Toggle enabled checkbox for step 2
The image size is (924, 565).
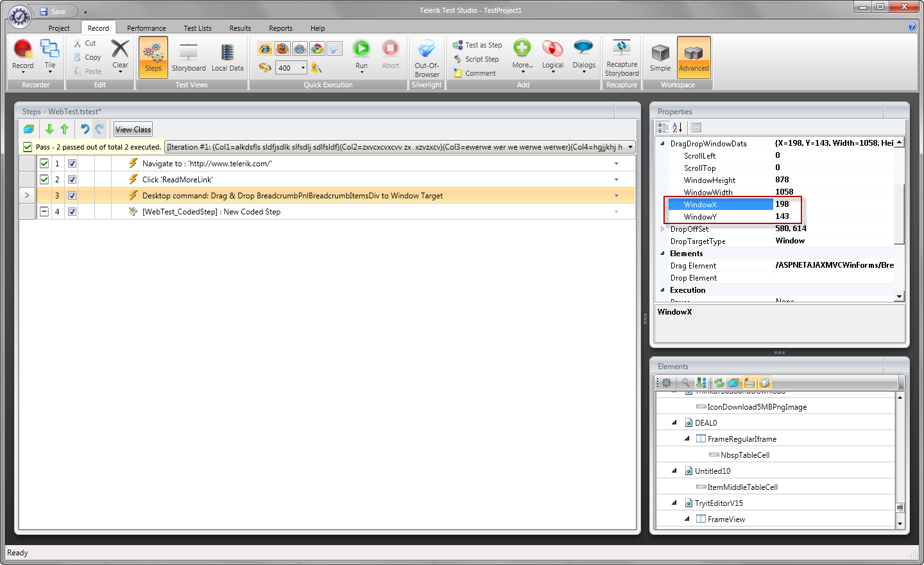tap(72, 180)
